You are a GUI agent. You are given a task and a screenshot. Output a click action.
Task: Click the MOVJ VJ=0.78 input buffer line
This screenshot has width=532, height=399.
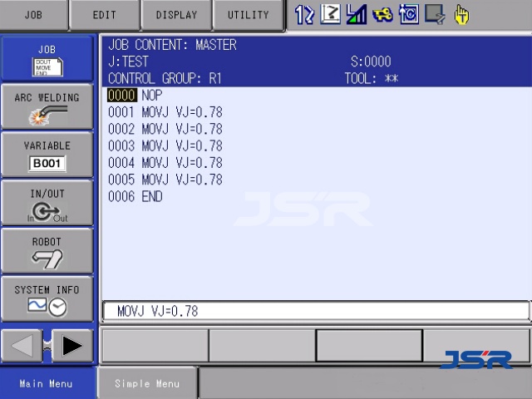tap(316, 311)
